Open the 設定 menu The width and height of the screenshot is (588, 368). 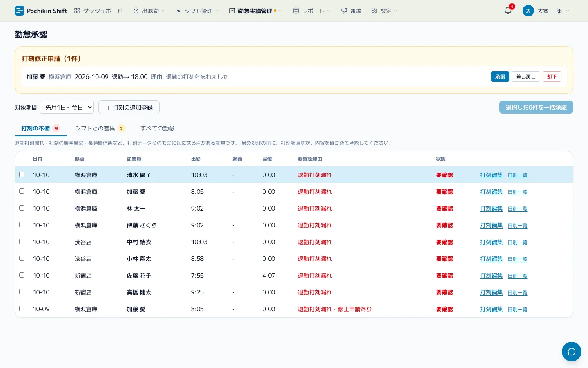tap(384, 11)
